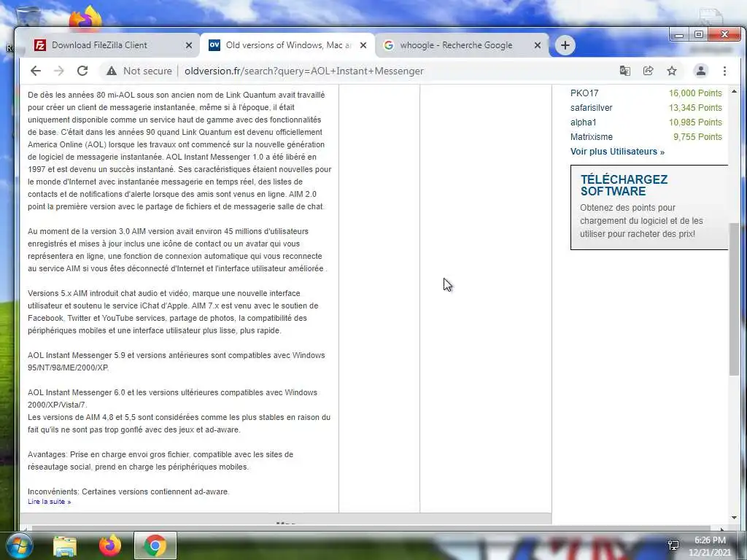Switch to whoogle - Recherche Google tab
Image resolution: width=747 pixels, height=560 pixels.
point(462,45)
